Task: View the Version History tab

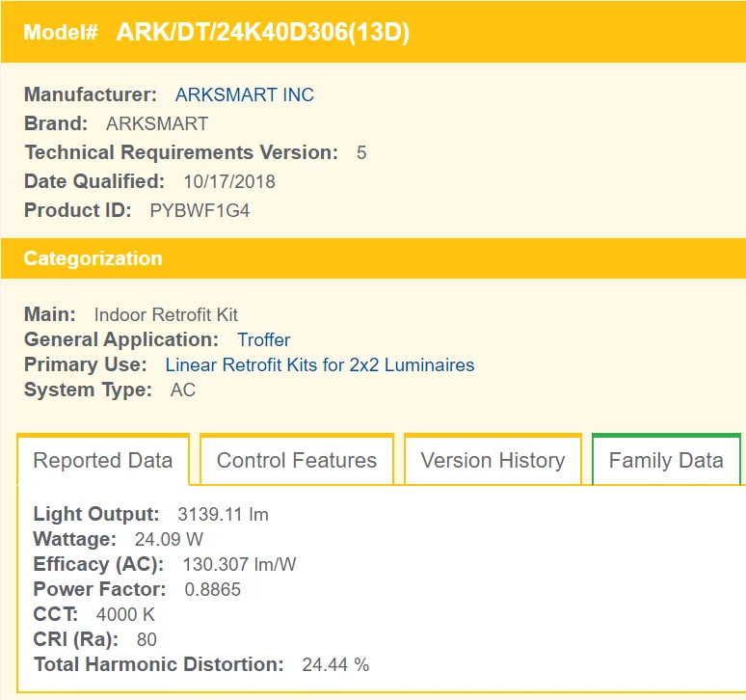Action: (493, 460)
